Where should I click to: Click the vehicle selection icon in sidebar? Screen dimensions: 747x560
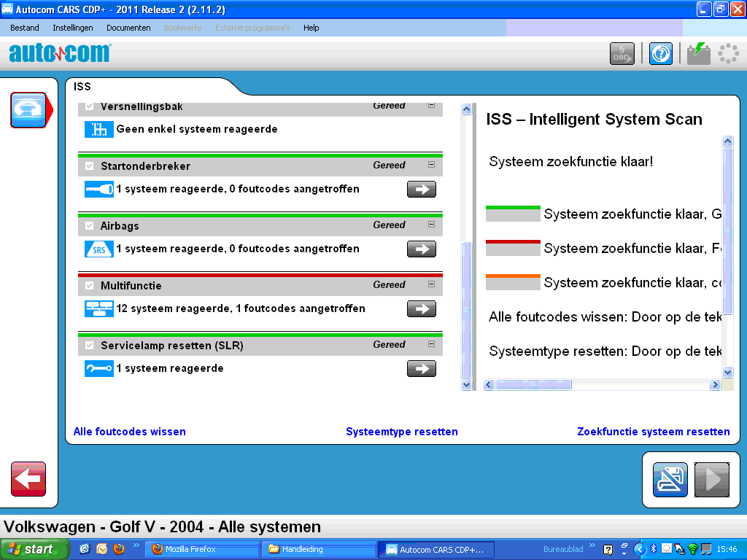click(28, 110)
